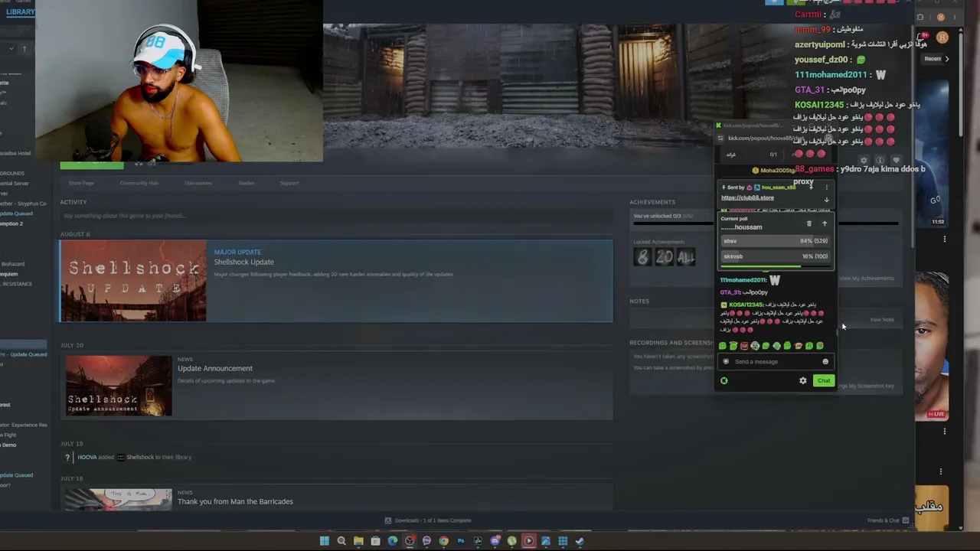Open the Friends & Chat icon
The width and height of the screenshot is (980, 551).
coord(906,520)
